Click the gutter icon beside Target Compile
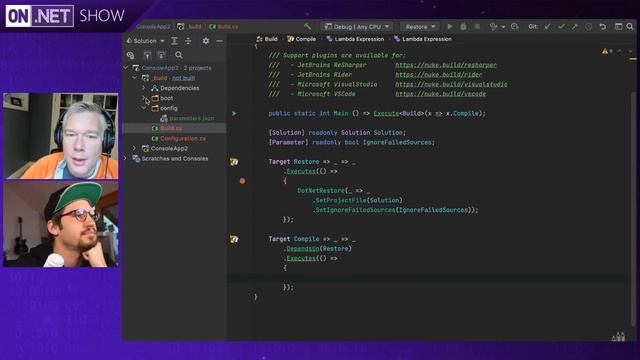This screenshot has height=360, width=640. click(234, 239)
